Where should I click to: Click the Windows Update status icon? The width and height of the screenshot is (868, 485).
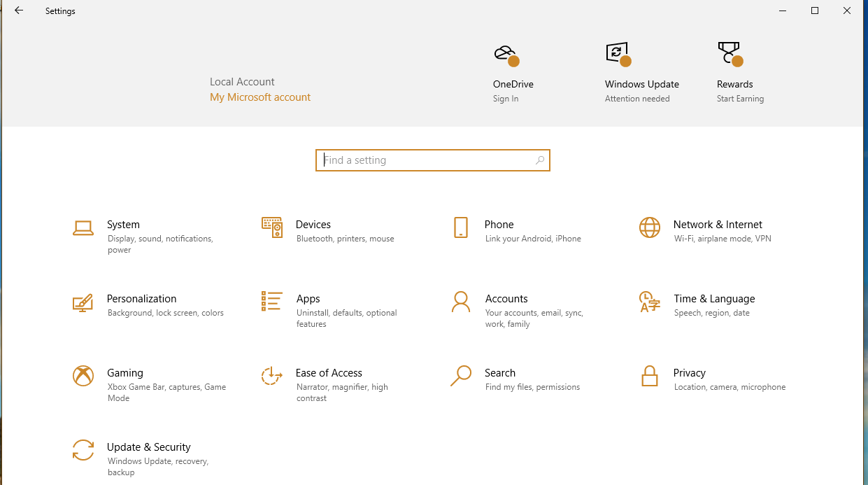click(618, 53)
